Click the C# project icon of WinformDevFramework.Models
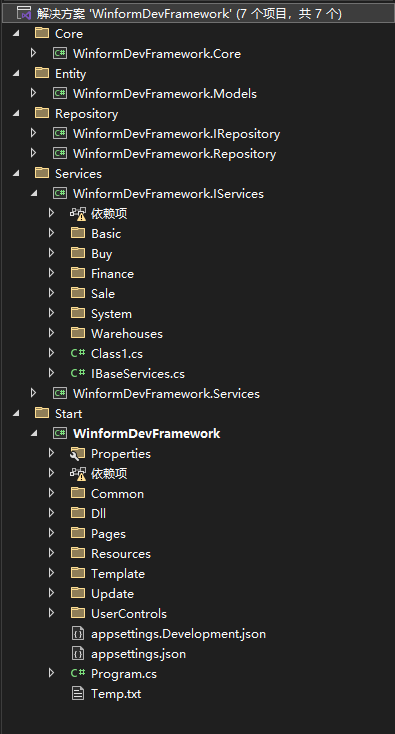Image resolution: width=395 pixels, height=734 pixels. 60,93
